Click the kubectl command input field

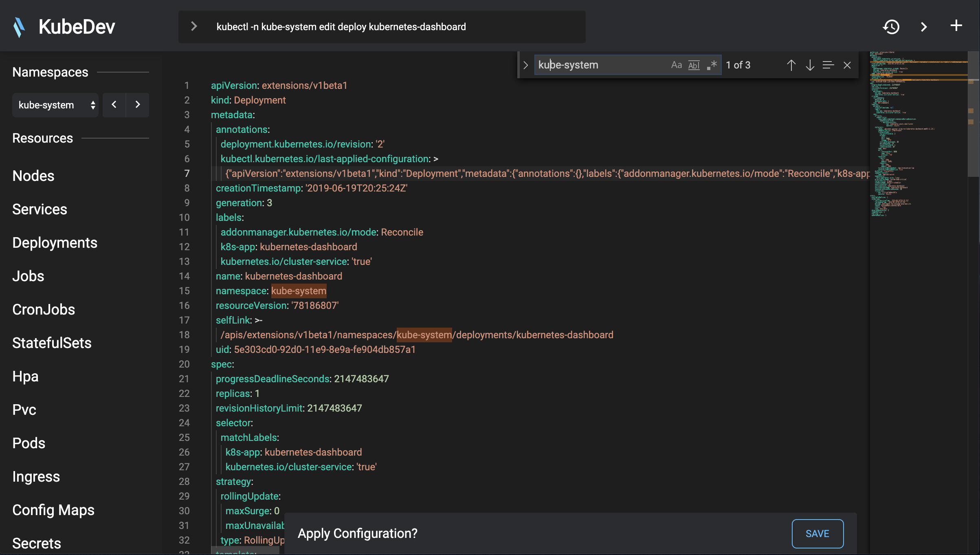click(x=382, y=27)
